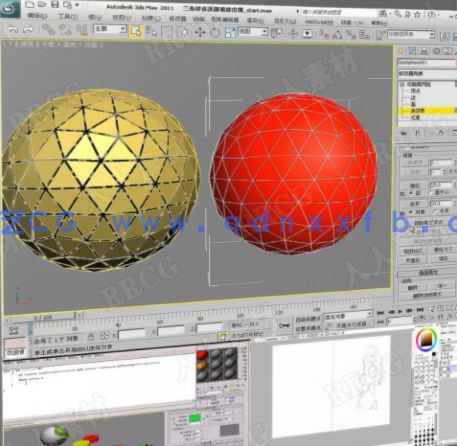The height and width of the screenshot is (446, 457).
Task: Click the Use Pivot Point Center icon
Action: point(276,33)
